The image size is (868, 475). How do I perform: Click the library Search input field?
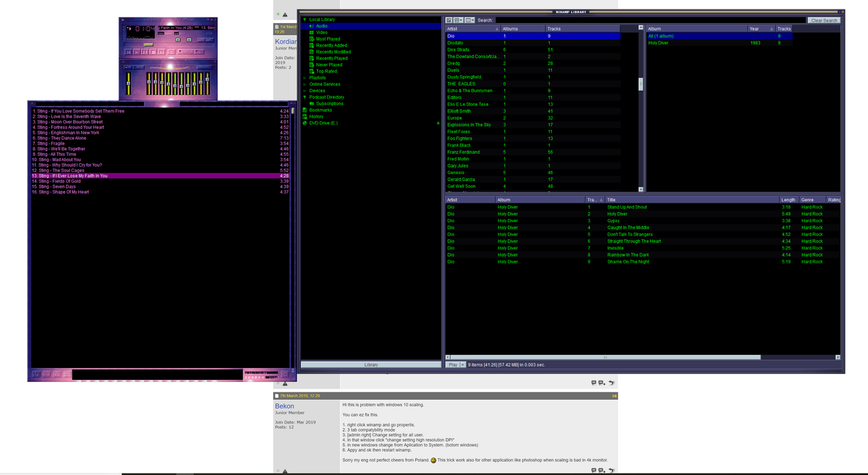tap(650, 20)
